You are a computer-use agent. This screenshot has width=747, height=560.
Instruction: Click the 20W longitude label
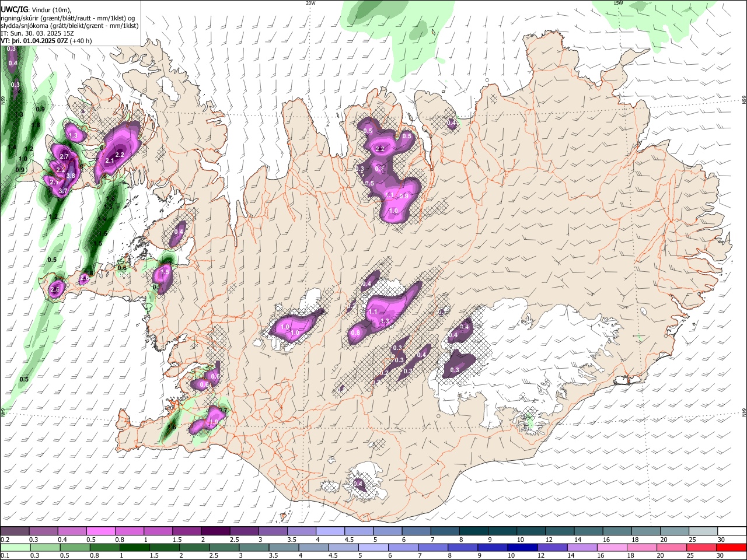[x=310, y=3]
